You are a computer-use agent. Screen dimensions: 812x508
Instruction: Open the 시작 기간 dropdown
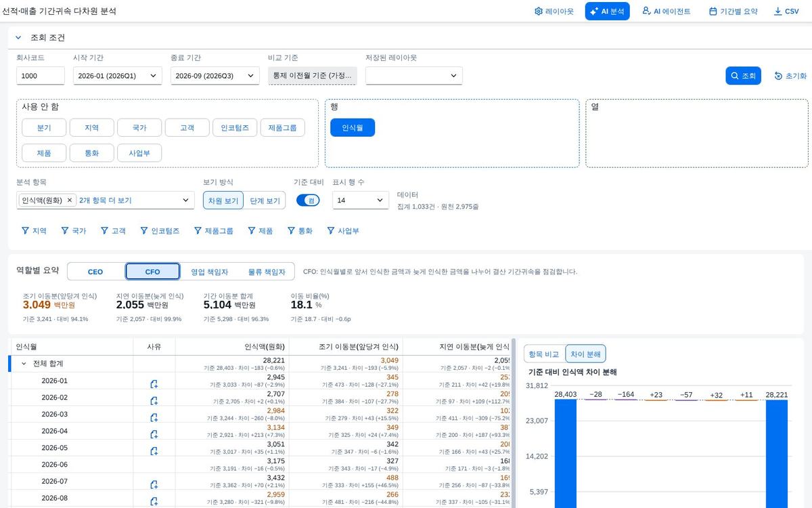click(x=117, y=76)
